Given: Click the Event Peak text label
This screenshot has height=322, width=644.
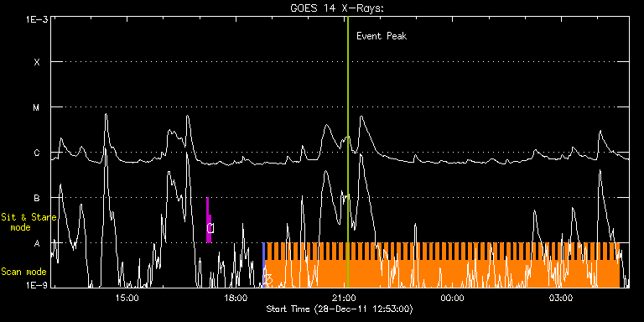Looking at the screenshot, I should click(382, 36).
